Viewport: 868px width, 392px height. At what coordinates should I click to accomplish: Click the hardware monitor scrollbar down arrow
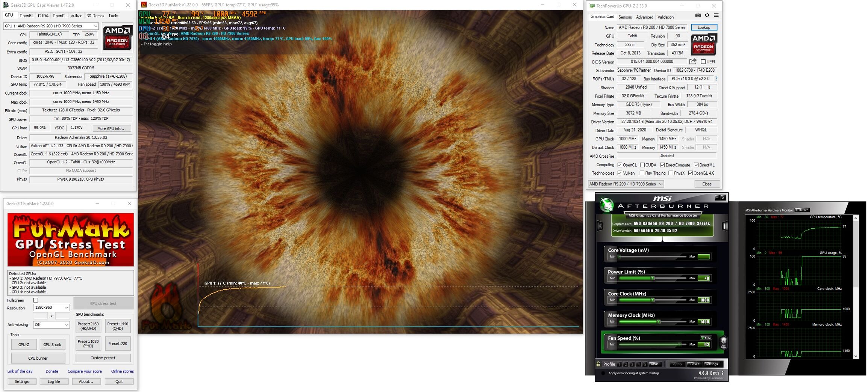point(856,356)
